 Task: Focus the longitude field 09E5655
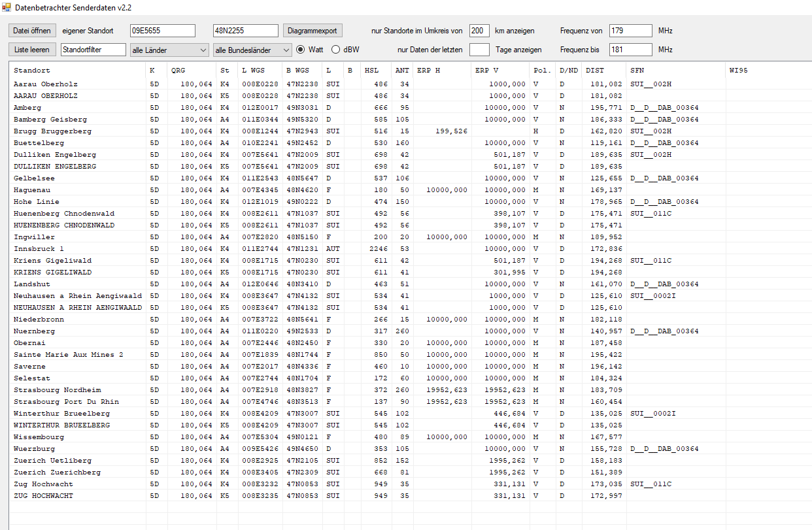163,31
